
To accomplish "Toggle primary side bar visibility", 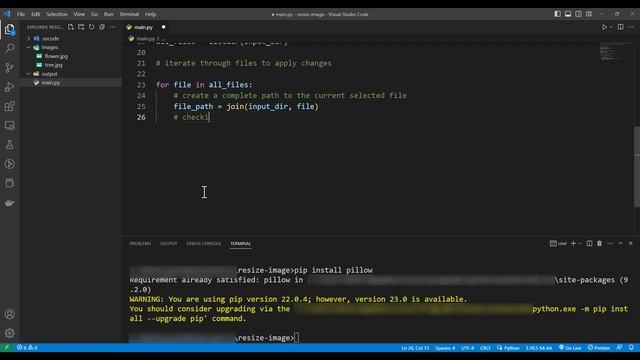I will (x=558, y=14).
